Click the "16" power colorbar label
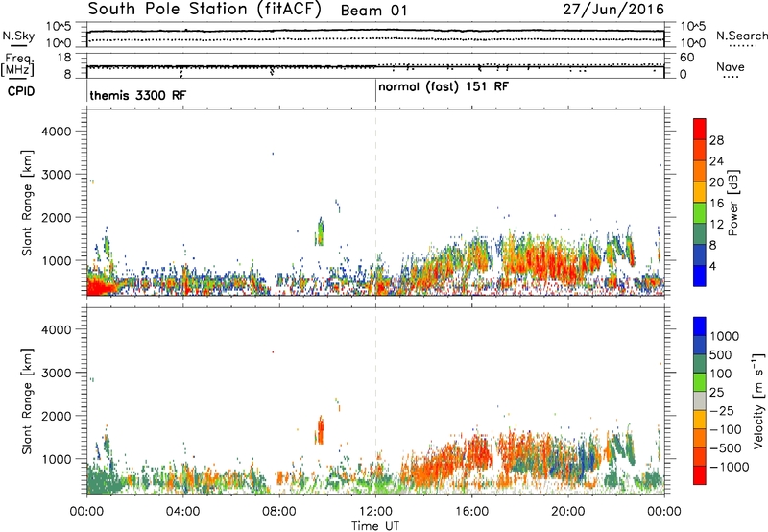 [x=716, y=204]
